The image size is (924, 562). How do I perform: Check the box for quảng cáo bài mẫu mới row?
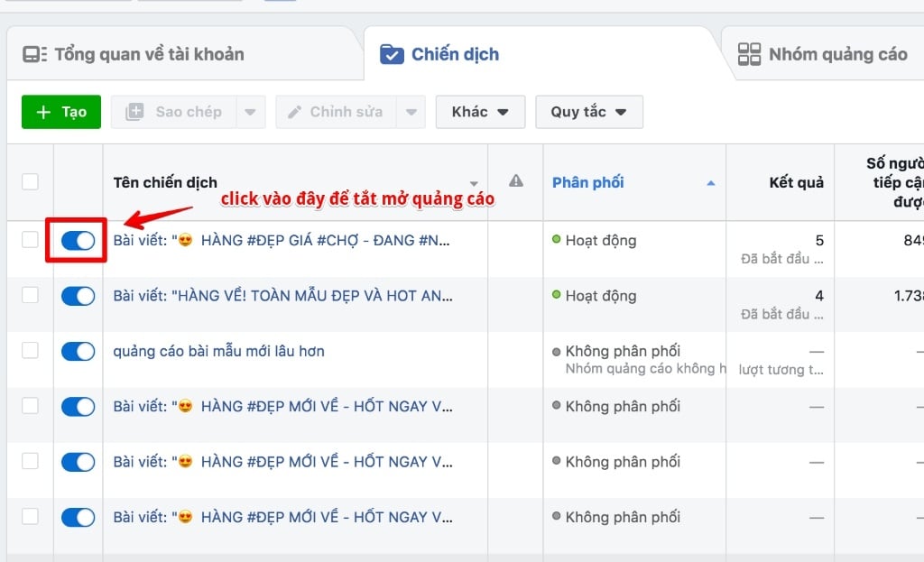pyautogui.click(x=30, y=351)
